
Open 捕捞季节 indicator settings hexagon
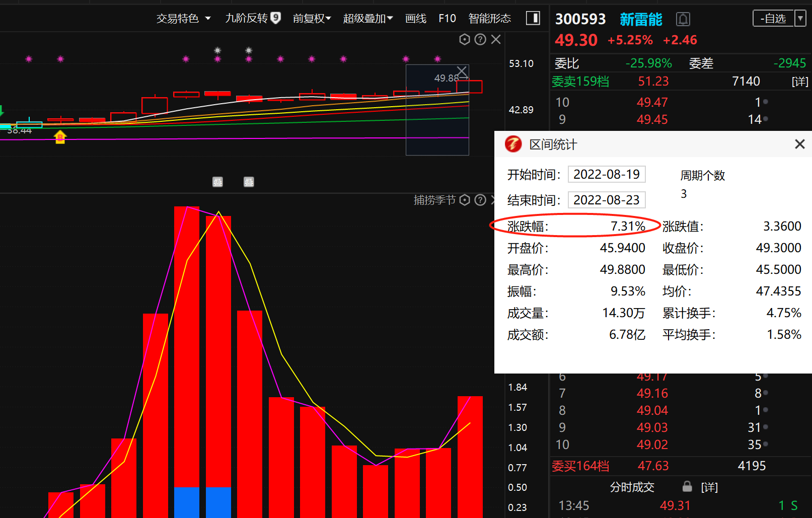point(465,200)
